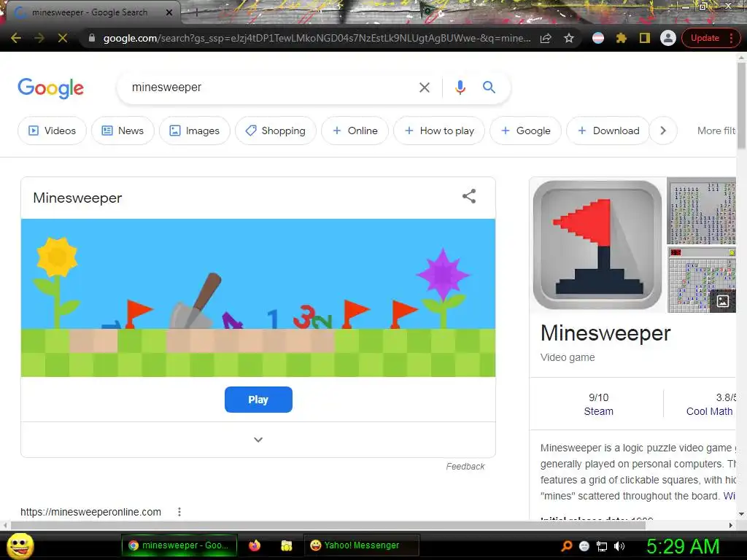Open the file explorer taskbar icon

pyautogui.click(x=286, y=545)
